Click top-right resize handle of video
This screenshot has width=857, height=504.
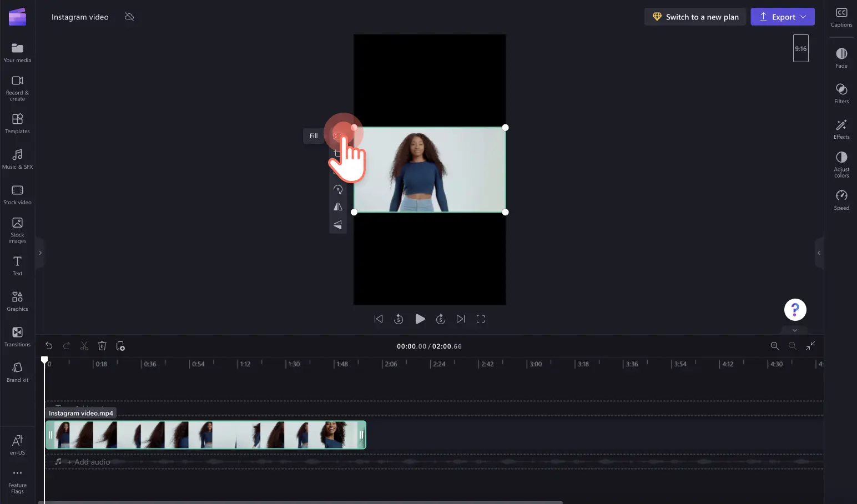coord(505,128)
